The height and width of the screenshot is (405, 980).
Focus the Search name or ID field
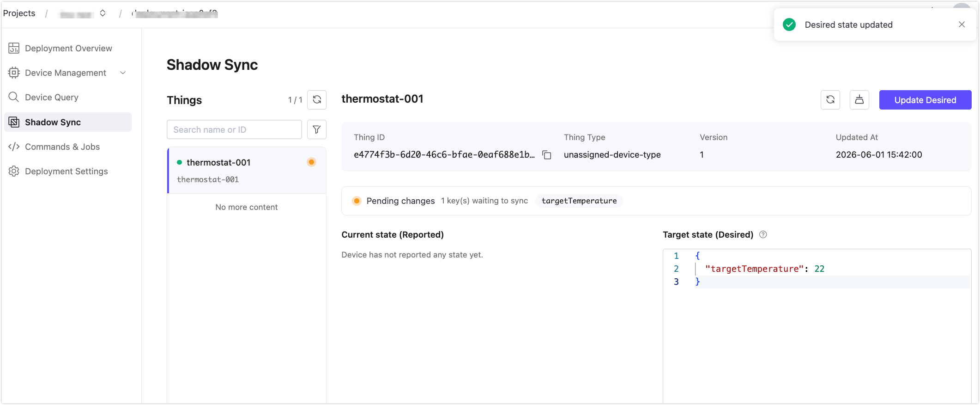click(234, 129)
